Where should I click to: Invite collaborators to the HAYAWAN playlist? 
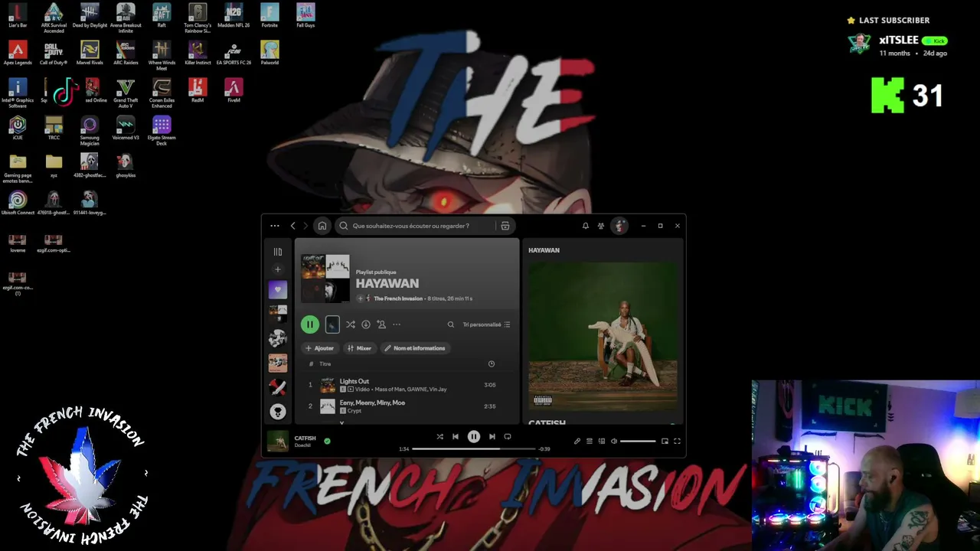tap(381, 324)
